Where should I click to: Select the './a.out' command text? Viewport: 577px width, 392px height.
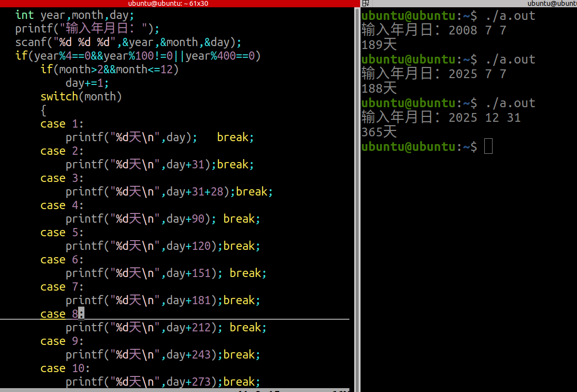[510, 16]
